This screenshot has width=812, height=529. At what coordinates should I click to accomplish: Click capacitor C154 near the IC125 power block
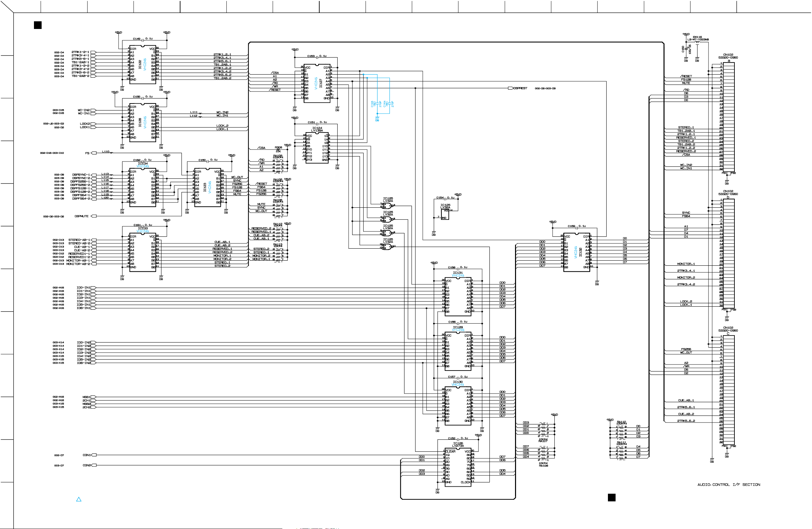445,199
